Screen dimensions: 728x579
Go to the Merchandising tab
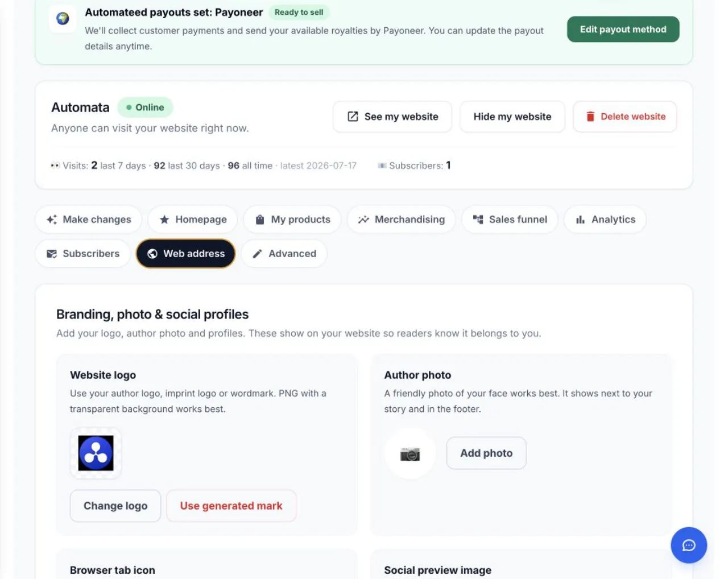pos(402,220)
